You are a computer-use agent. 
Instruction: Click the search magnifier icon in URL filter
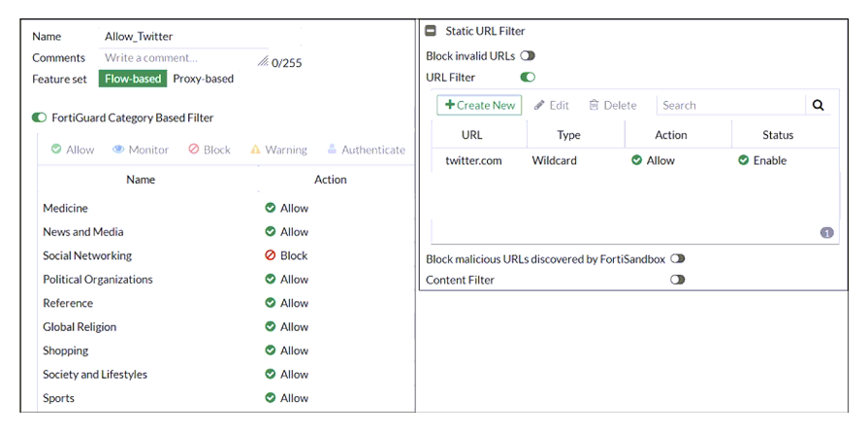(x=819, y=106)
